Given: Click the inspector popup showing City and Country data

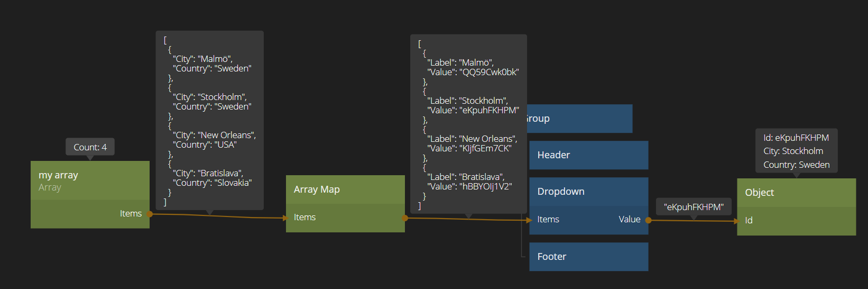Looking at the screenshot, I should point(210,120).
